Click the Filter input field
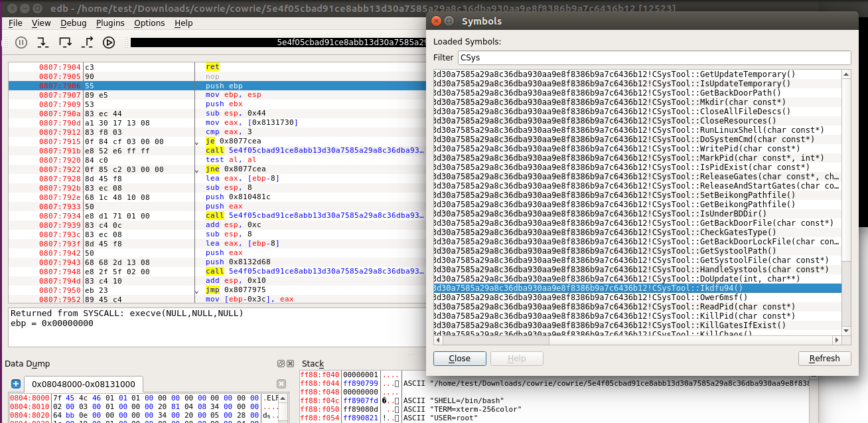Viewport: 868px width, 423px height. pos(654,58)
